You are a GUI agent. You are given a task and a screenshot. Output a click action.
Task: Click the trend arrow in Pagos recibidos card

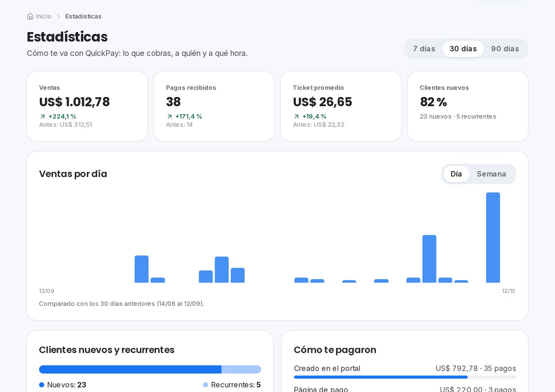[x=169, y=116]
